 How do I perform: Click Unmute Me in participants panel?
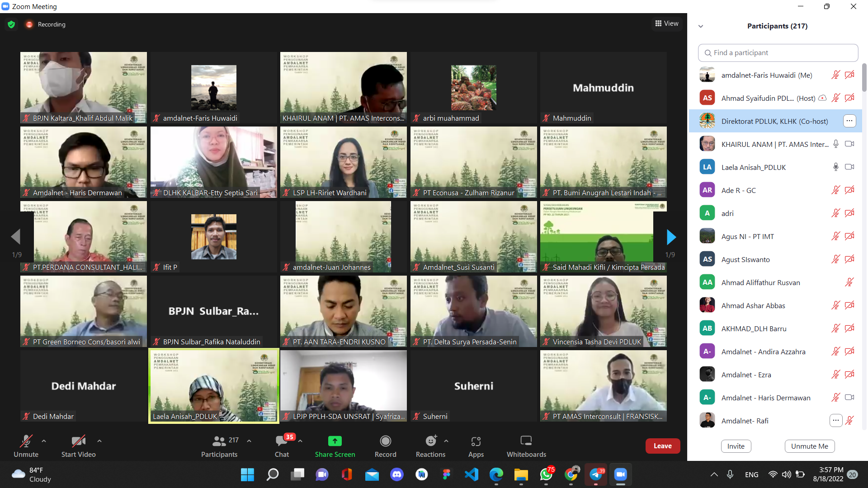pos(809,446)
